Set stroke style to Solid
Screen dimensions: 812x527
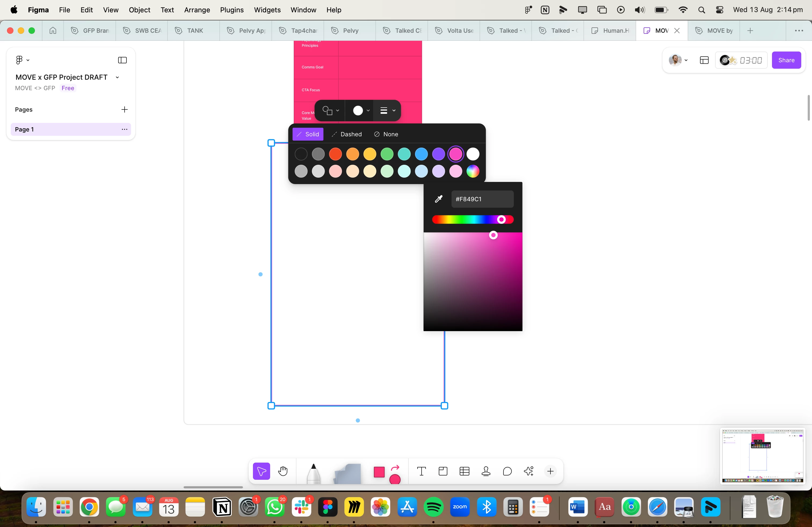coord(308,134)
